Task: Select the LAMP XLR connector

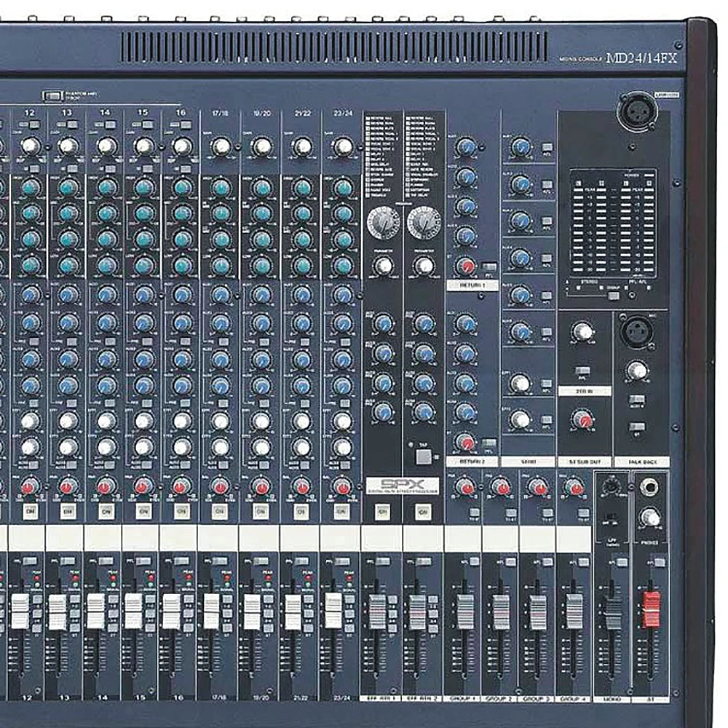Action: point(637,112)
